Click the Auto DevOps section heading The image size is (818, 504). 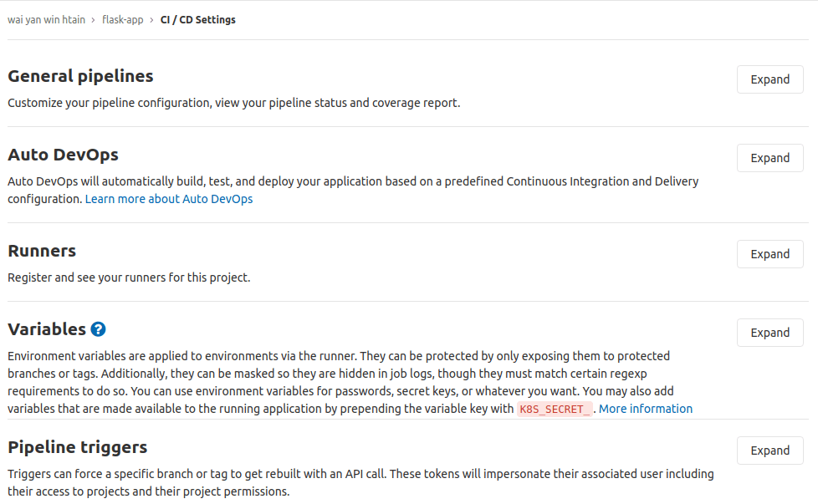point(63,155)
